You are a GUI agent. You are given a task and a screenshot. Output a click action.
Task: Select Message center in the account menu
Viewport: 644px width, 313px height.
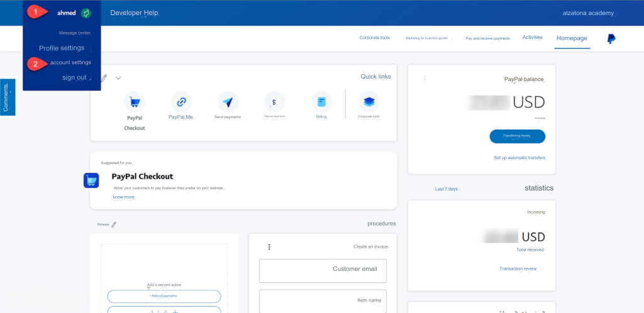pos(74,33)
